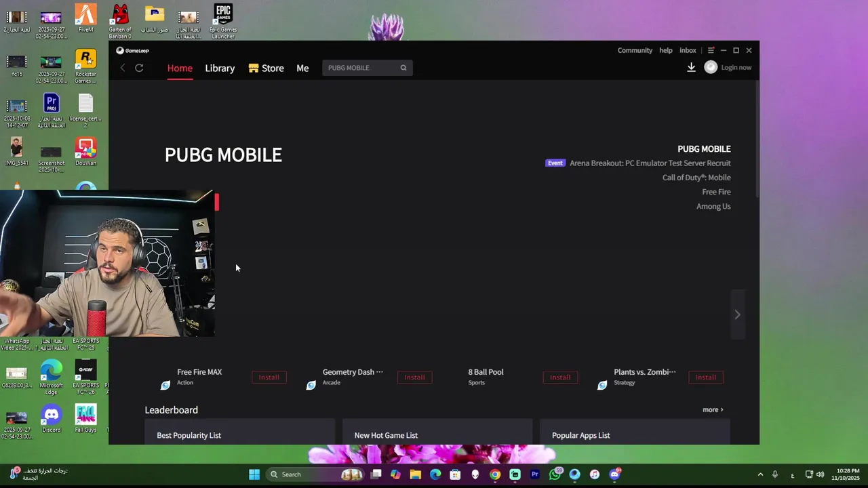Click the next arrow beside the game row

(x=737, y=314)
